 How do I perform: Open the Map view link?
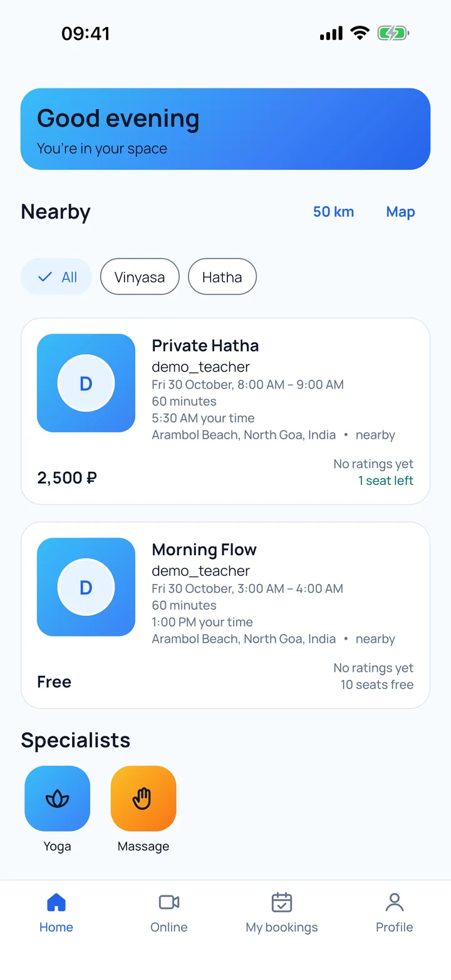pos(401,212)
